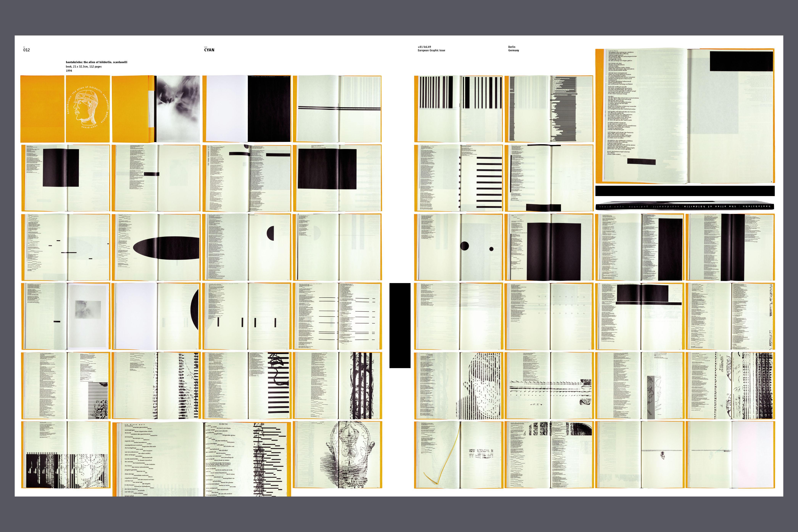The image size is (798, 532).
Task: Select the large enlarged spread at top right
Action: coord(685,116)
